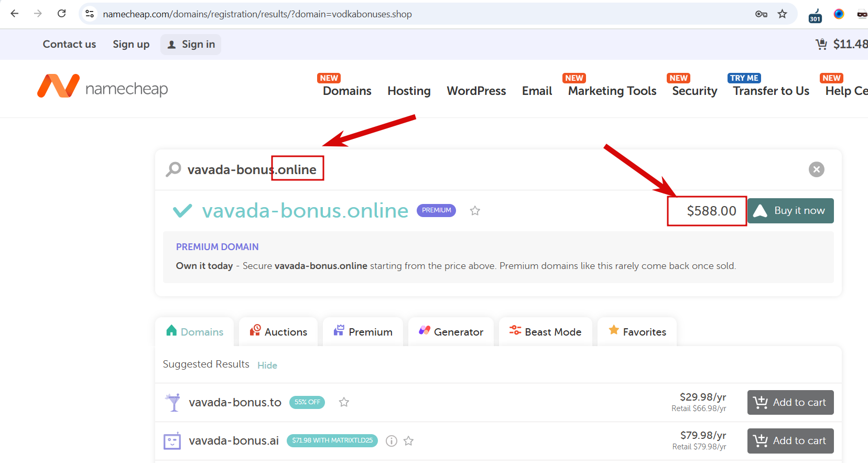Open the Contact us link
868x463 pixels.
(69, 44)
